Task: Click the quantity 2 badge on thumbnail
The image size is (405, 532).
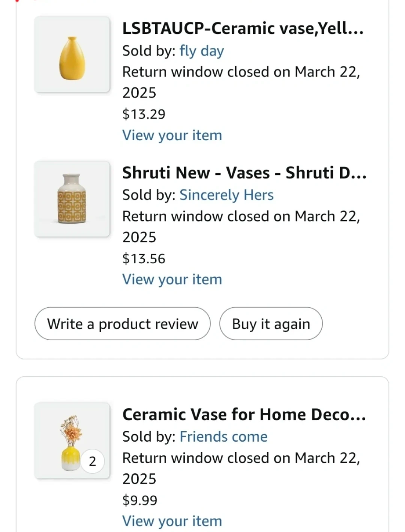Action: point(92,461)
